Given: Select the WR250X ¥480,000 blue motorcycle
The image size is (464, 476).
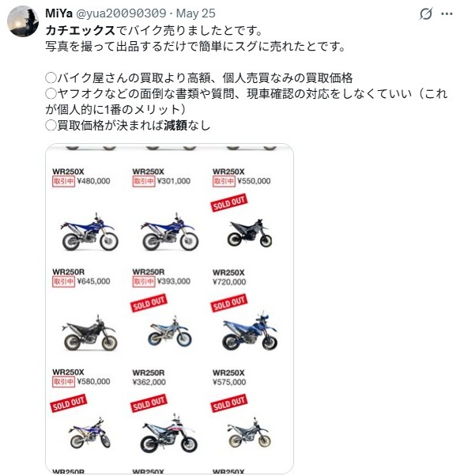Looking at the screenshot, I should click(x=89, y=232).
